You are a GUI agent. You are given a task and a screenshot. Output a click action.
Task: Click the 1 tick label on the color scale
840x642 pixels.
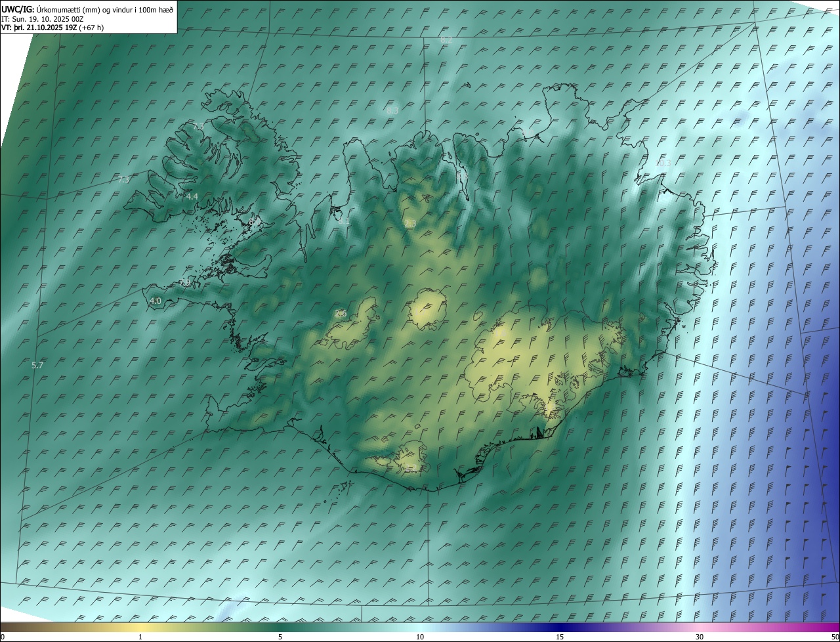pos(140,637)
